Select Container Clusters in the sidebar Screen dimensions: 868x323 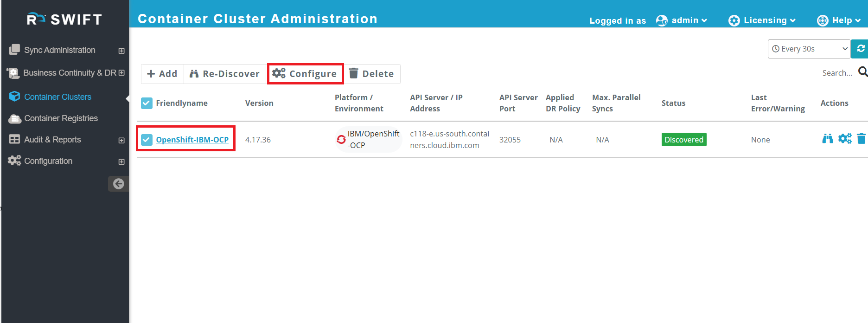point(57,97)
